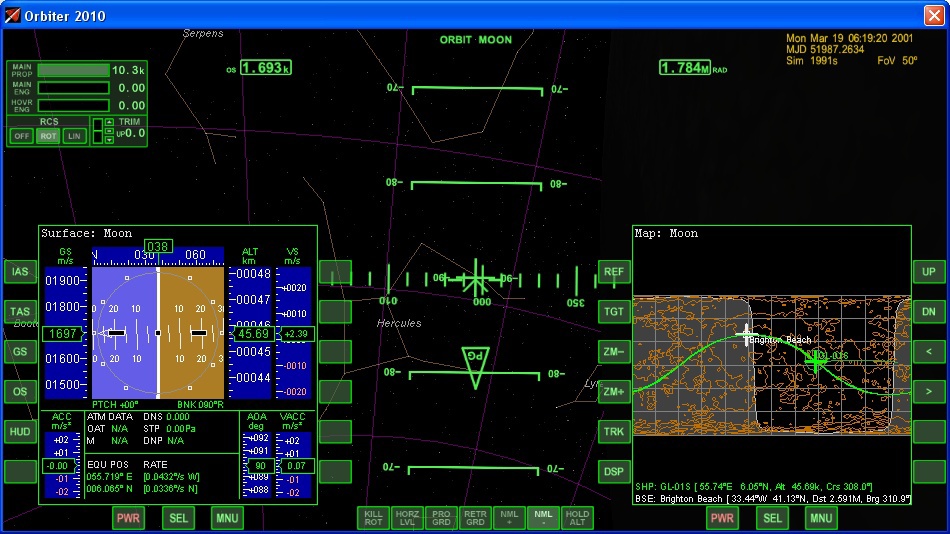
Task: Click the prograde PG velocity marker
Action: pyautogui.click(x=476, y=367)
